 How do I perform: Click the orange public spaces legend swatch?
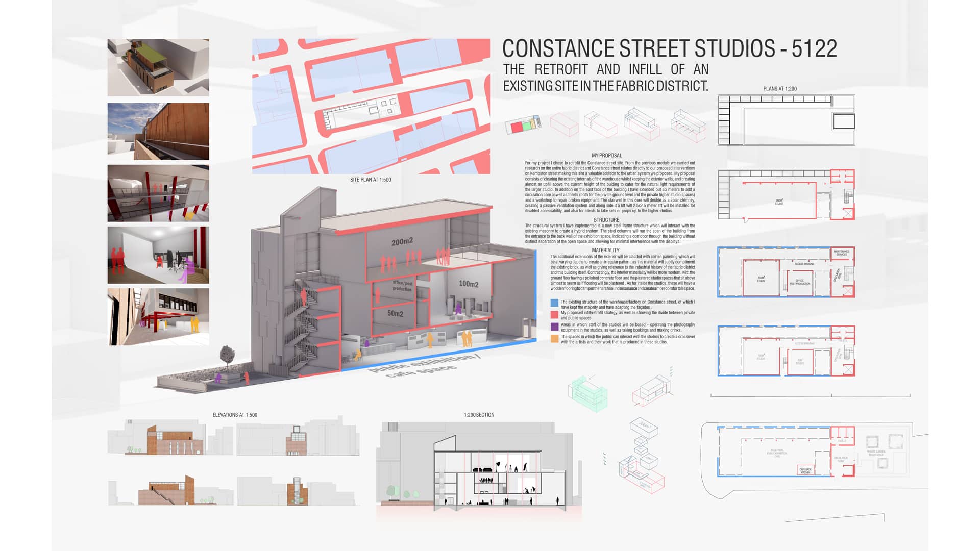tap(554, 339)
